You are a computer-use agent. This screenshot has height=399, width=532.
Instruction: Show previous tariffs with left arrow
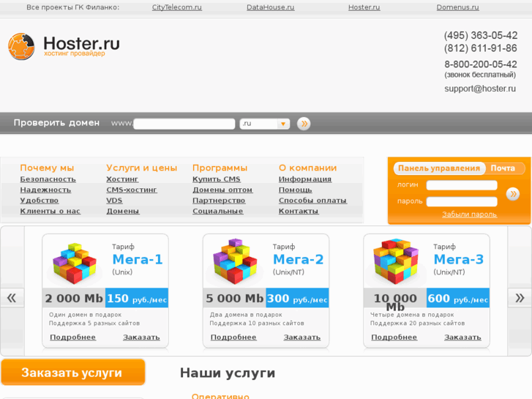coord(12,298)
